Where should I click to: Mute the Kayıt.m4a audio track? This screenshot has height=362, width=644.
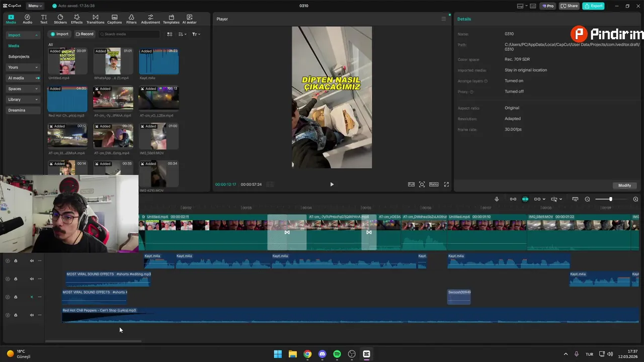tap(32, 260)
